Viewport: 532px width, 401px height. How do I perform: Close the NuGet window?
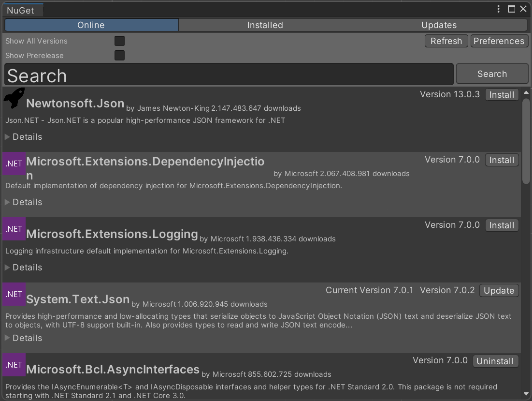[523, 9]
